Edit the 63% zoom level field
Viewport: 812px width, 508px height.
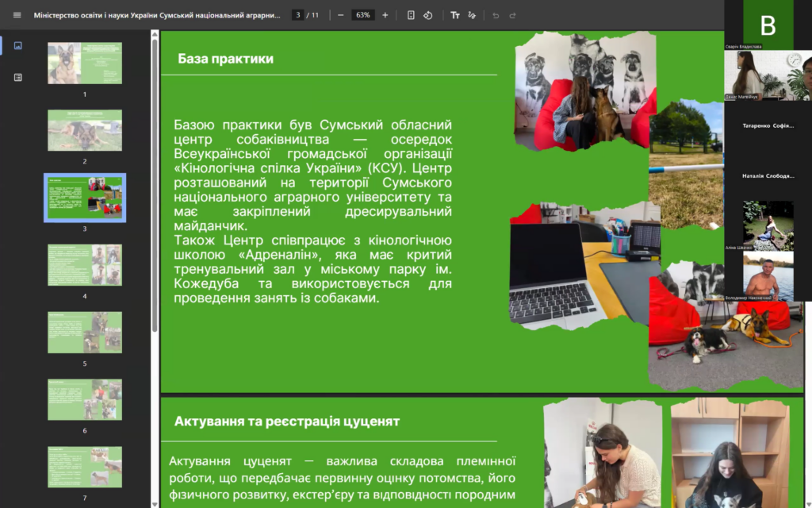[x=362, y=15]
